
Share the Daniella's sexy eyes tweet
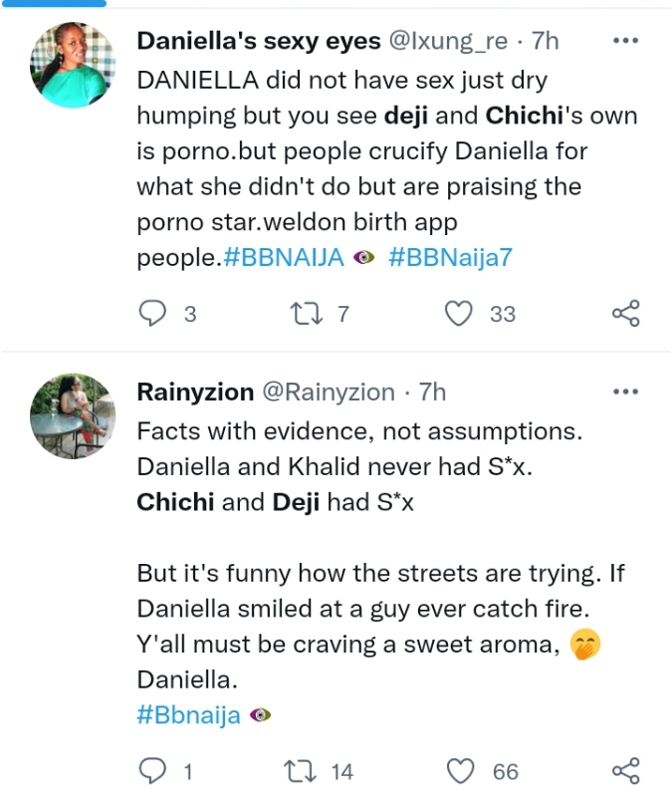625,315
